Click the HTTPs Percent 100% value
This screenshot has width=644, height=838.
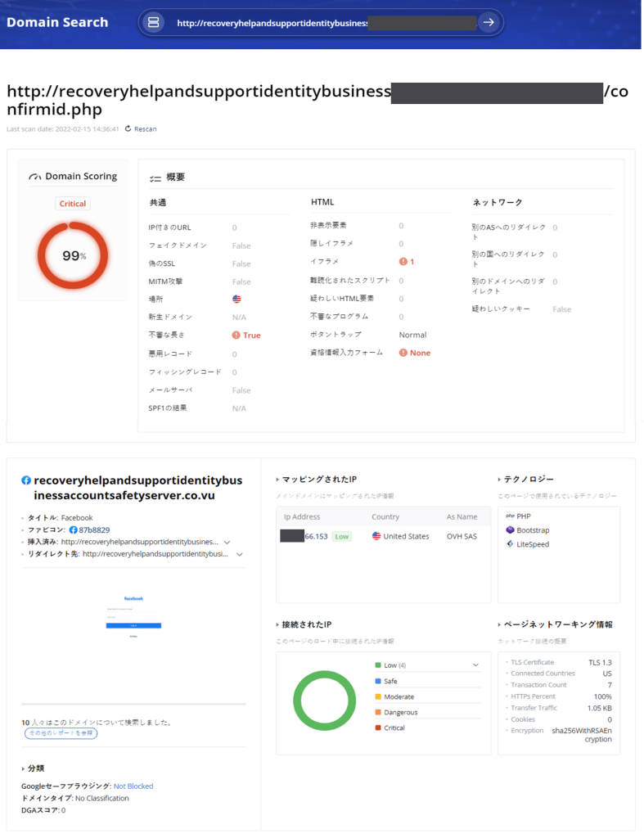pyautogui.click(x=603, y=697)
